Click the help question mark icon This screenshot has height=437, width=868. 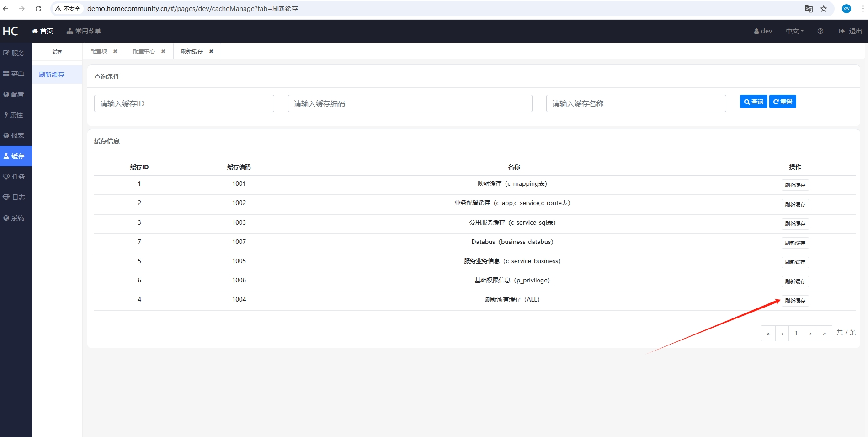820,31
